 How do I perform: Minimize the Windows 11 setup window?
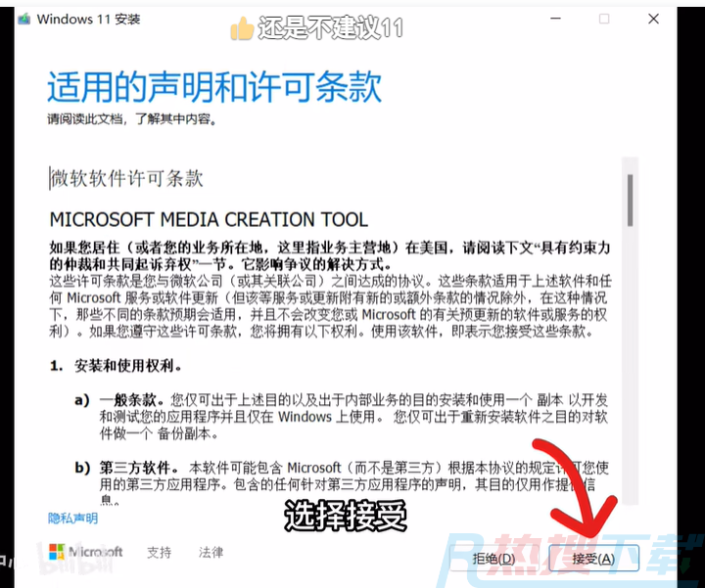click(x=556, y=19)
